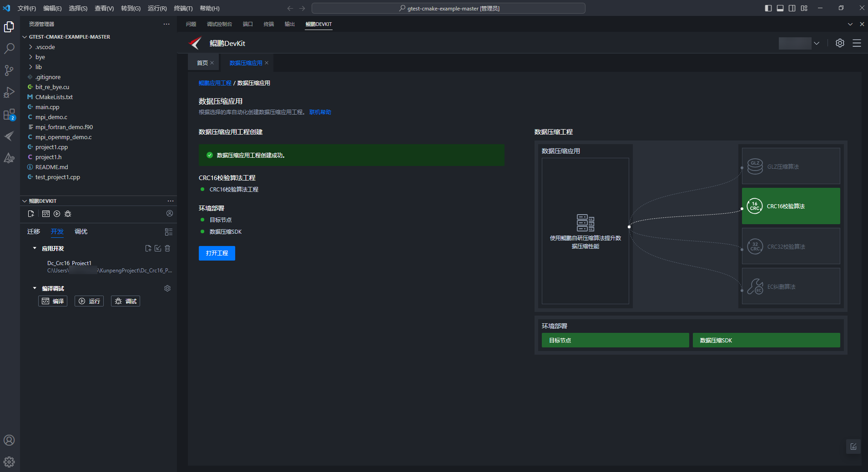Open the Explorer view in activity bar
Viewport: 868px width, 472px height.
pyautogui.click(x=9, y=27)
